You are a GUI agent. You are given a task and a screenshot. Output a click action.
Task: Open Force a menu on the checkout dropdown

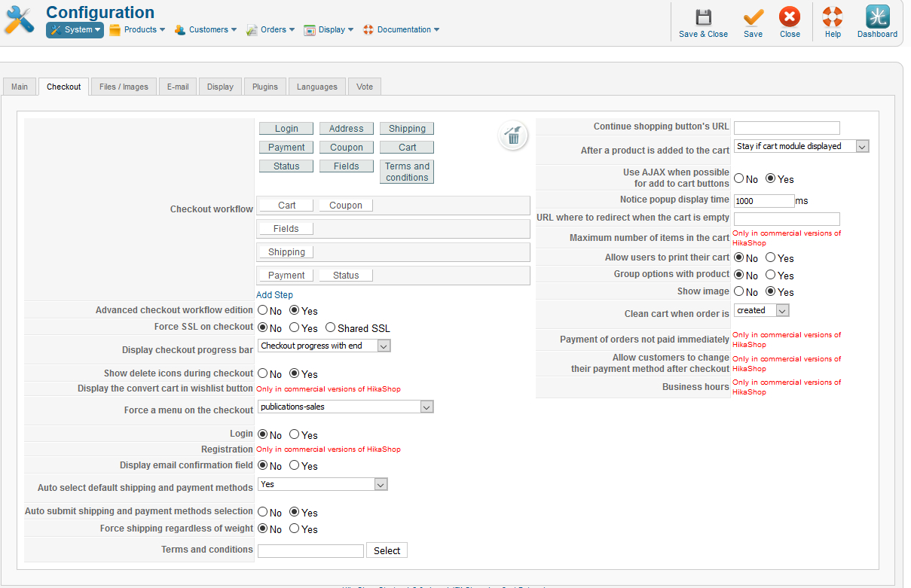click(346, 407)
